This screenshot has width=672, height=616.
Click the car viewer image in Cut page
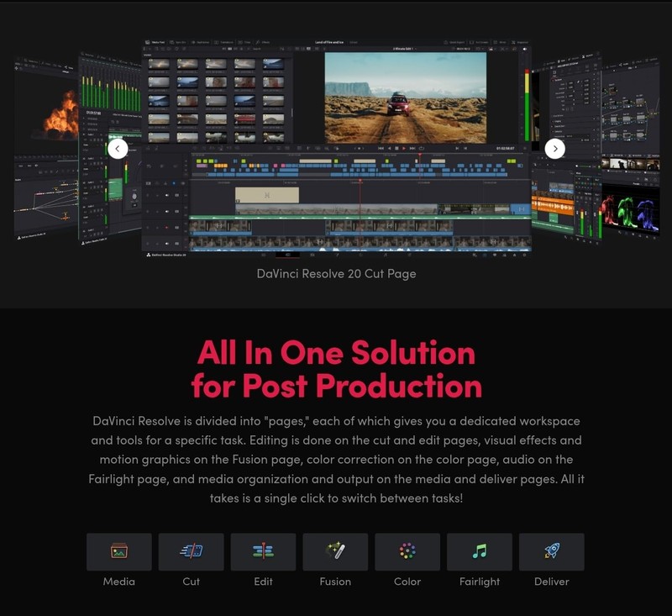(406, 97)
